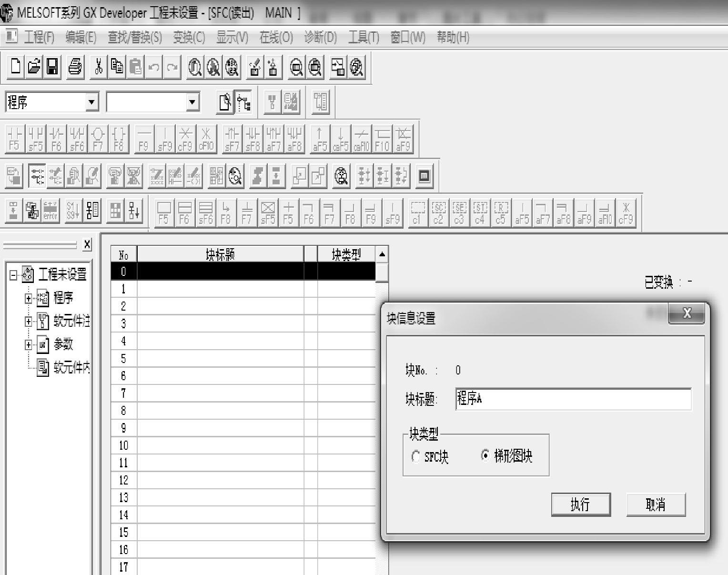Paste using the clipboard toolbar icon
The width and height of the screenshot is (728, 575).
tap(135, 66)
